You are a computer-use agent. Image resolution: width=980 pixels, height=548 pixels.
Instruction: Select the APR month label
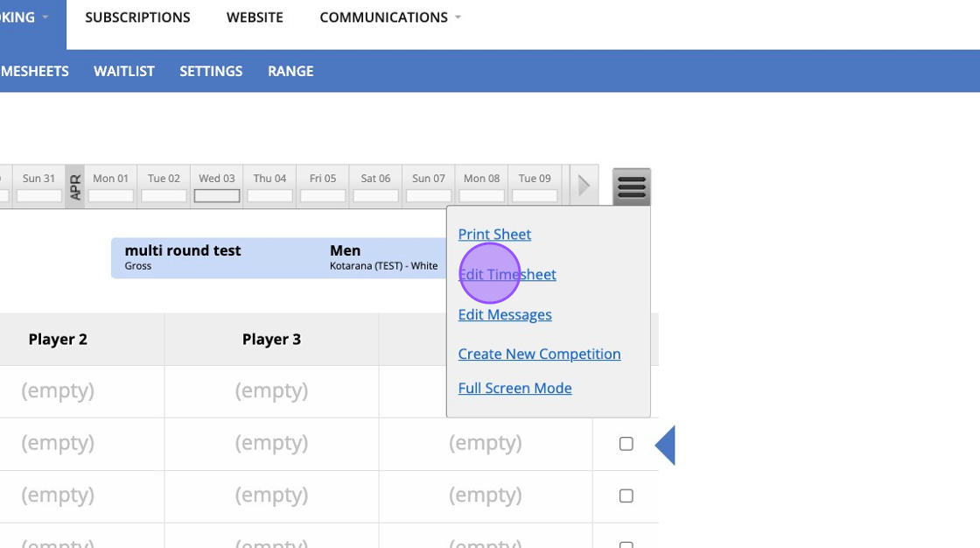point(75,186)
